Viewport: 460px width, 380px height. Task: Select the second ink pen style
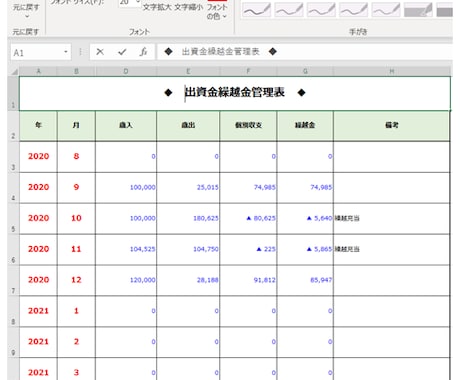(x=289, y=10)
